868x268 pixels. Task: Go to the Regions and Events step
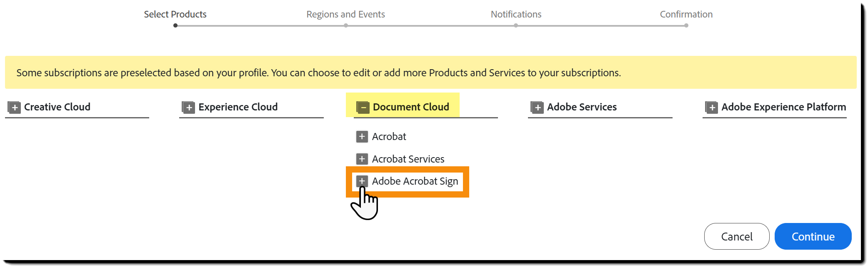pyautogui.click(x=345, y=14)
